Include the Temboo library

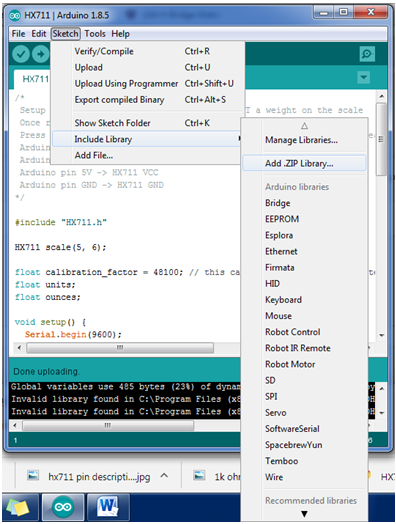click(304, 461)
